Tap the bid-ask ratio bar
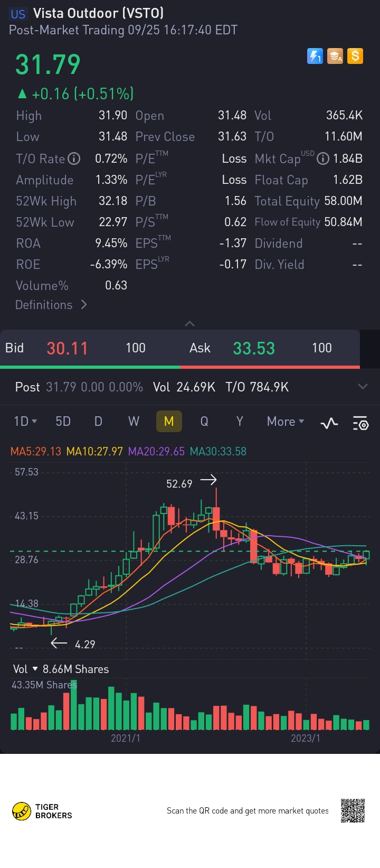Viewport: 380px width, 868px height. pyautogui.click(x=180, y=367)
